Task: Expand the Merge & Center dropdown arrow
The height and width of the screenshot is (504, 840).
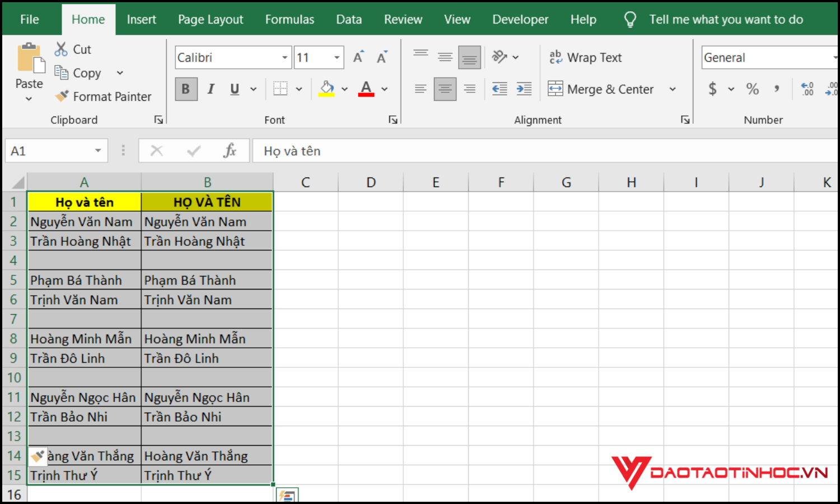Action: pos(673,89)
